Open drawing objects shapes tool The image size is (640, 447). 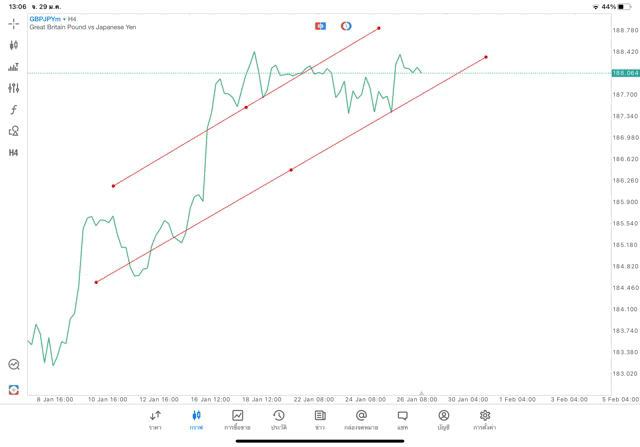pyautogui.click(x=14, y=131)
